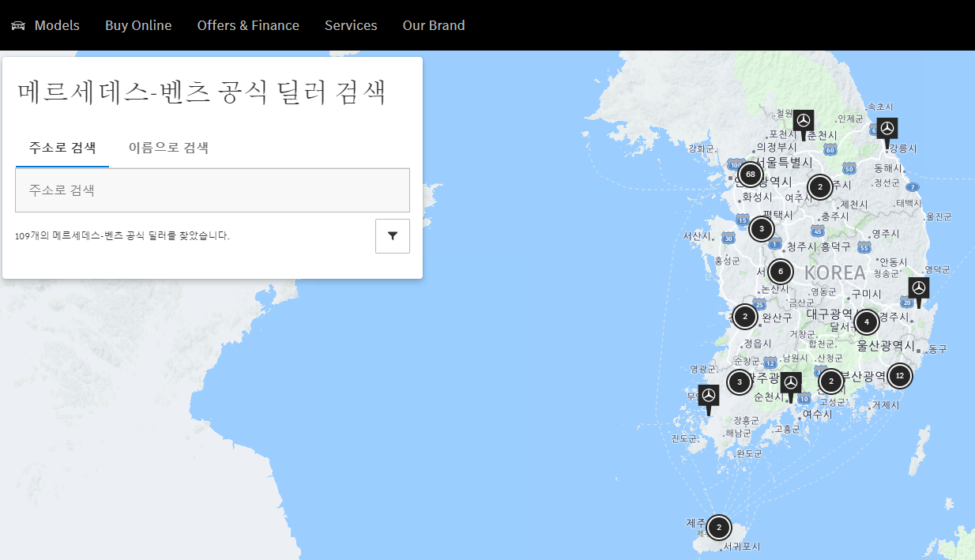
Task: Click the 거제시 map label
Action: [x=885, y=404]
